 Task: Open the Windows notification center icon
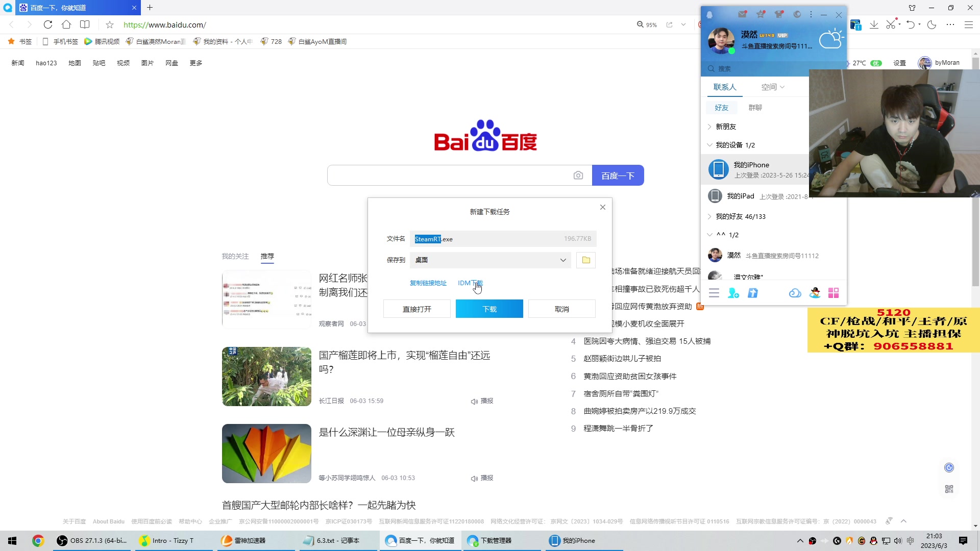click(963, 541)
